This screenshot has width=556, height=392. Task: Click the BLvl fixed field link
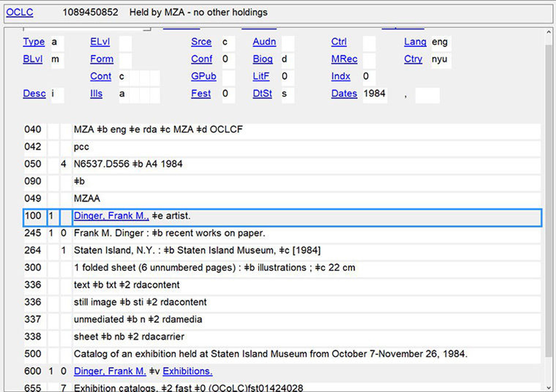(32, 59)
